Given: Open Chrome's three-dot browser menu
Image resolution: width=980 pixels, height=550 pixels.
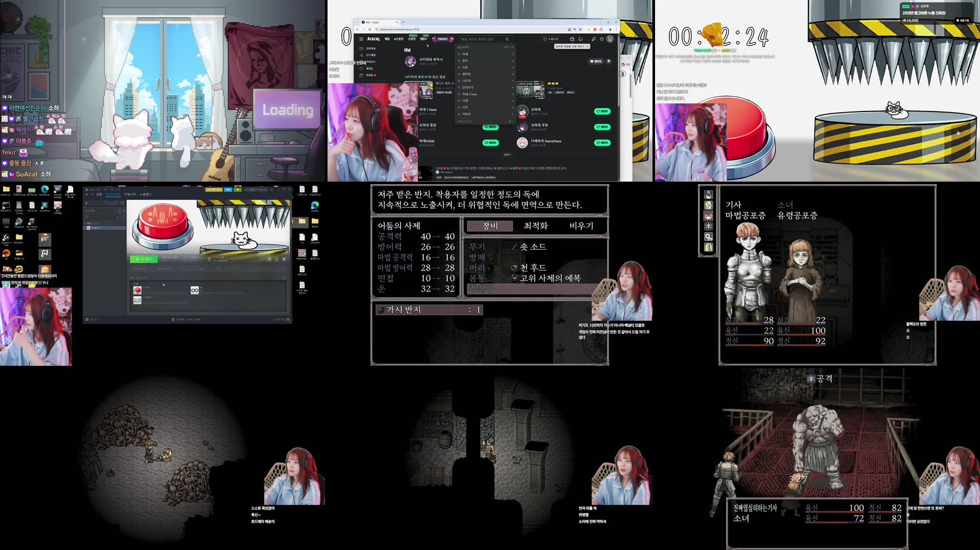Looking at the screenshot, I should click(617, 29).
